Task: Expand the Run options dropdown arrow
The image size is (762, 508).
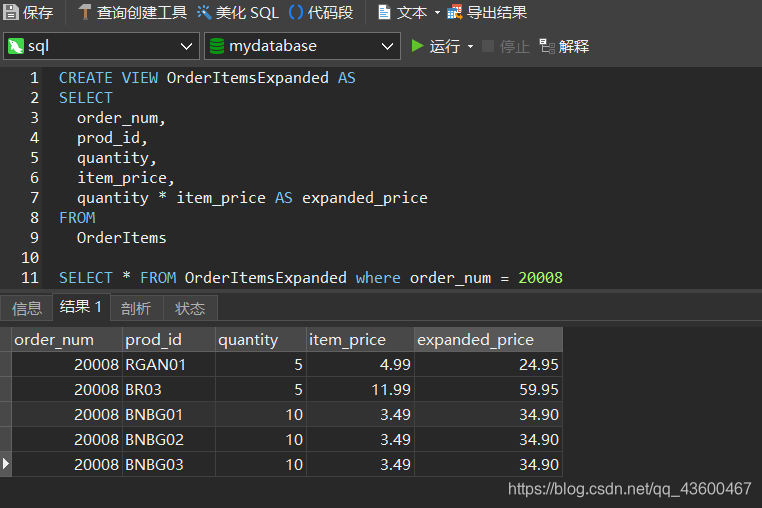Action: click(470, 47)
